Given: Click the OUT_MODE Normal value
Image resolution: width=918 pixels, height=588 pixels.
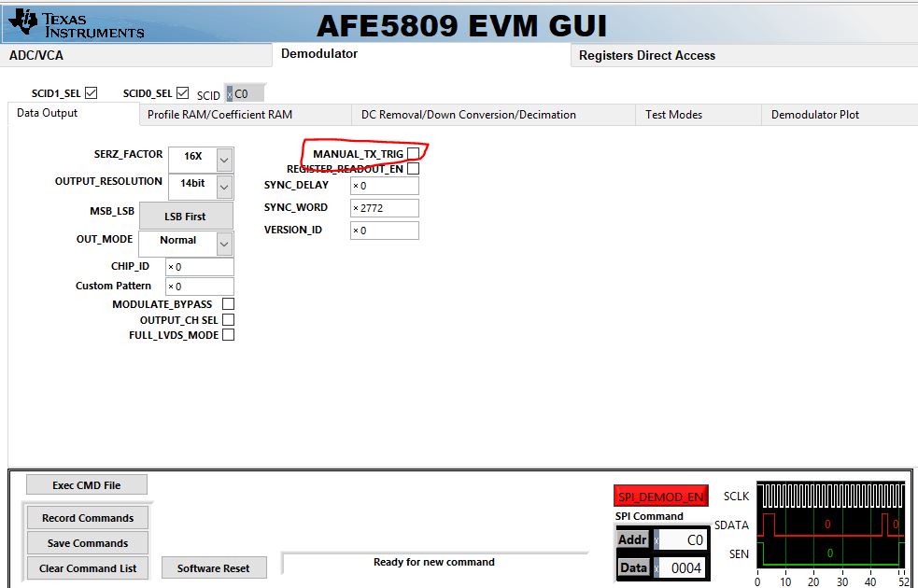Looking at the screenshot, I should pos(178,240).
